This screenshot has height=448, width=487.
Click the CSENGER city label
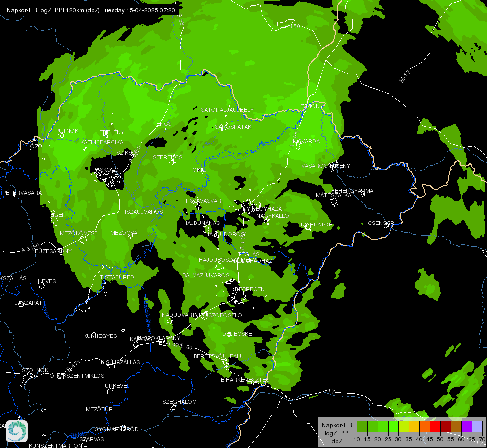point(381,223)
